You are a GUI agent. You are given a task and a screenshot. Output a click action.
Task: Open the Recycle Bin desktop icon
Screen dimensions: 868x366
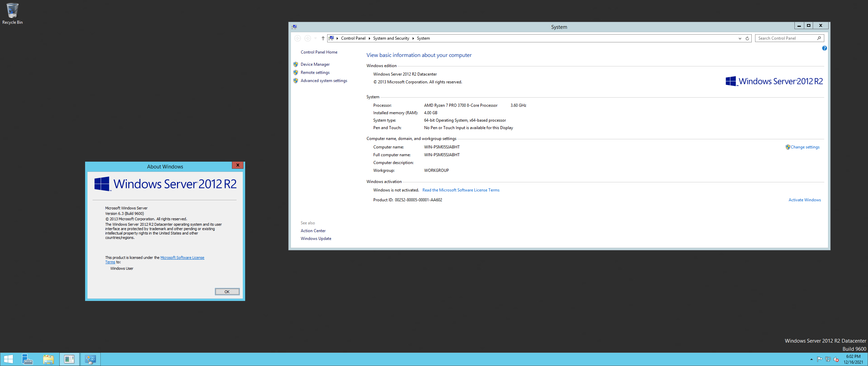(12, 14)
